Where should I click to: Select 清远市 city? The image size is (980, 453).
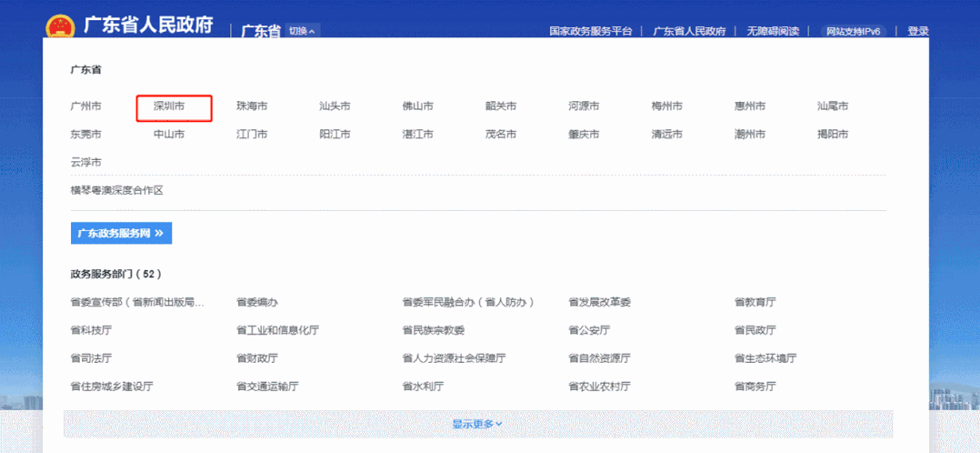pos(667,134)
